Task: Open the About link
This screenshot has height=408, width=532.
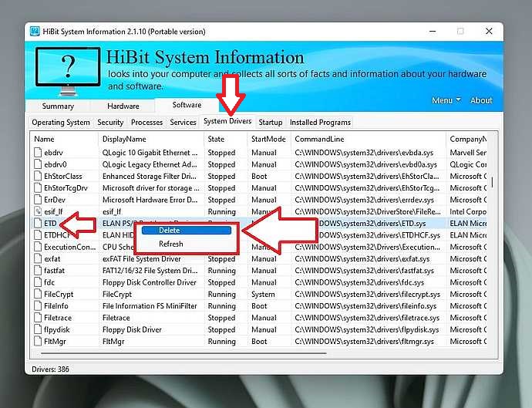Action: (481, 100)
